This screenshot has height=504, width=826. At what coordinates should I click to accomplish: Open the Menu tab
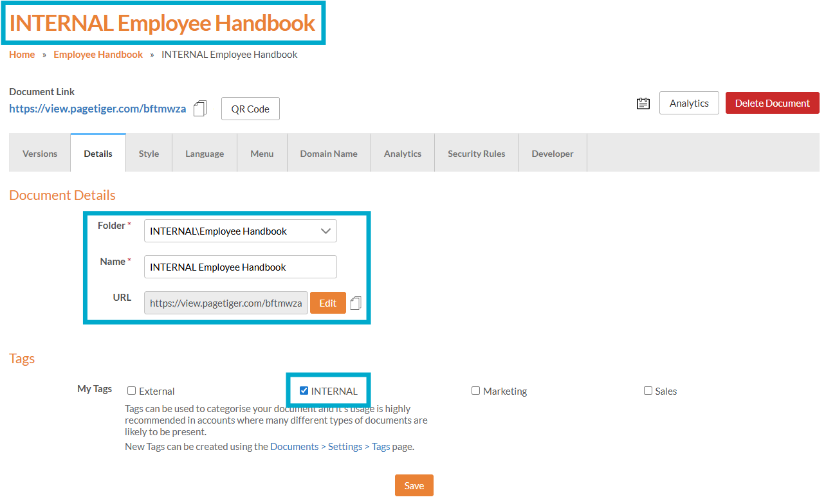[262, 154]
